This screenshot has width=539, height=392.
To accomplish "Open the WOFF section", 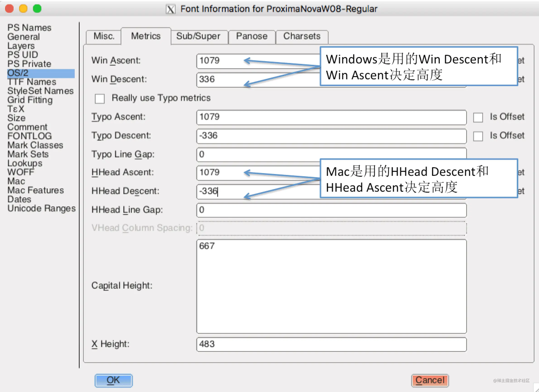I will (x=21, y=172).
